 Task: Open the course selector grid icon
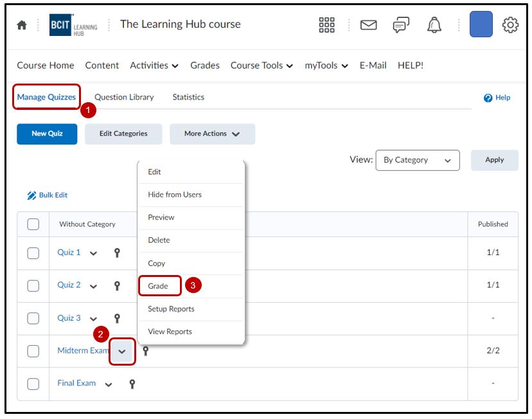pos(326,25)
